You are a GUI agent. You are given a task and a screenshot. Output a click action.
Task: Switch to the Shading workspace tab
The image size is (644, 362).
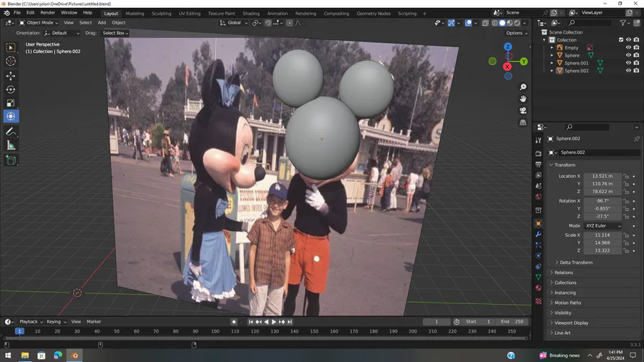point(251,14)
